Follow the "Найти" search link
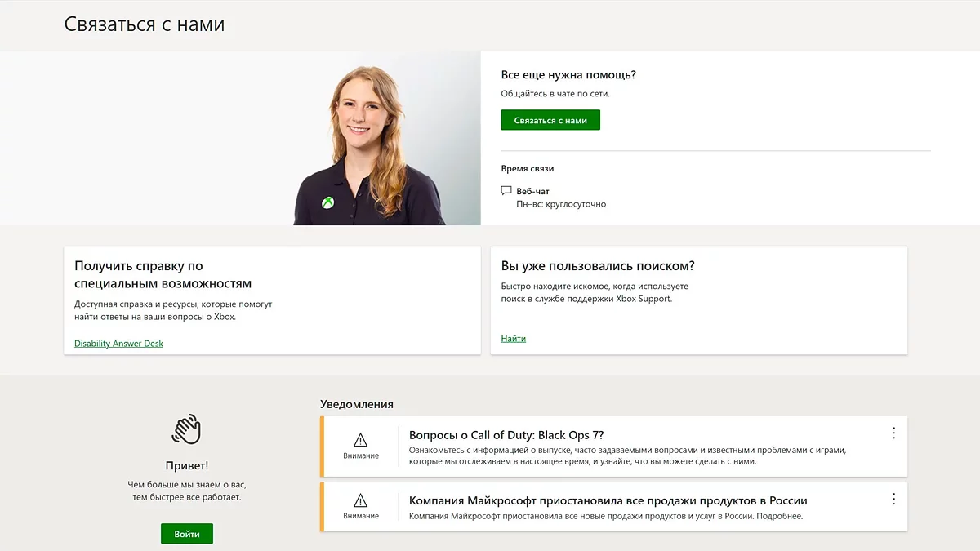Image resolution: width=980 pixels, height=551 pixels. [x=513, y=339]
